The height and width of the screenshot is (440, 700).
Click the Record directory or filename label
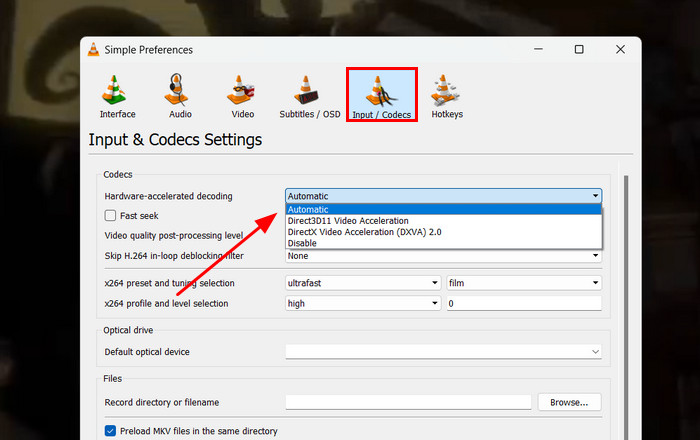[162, 402]
